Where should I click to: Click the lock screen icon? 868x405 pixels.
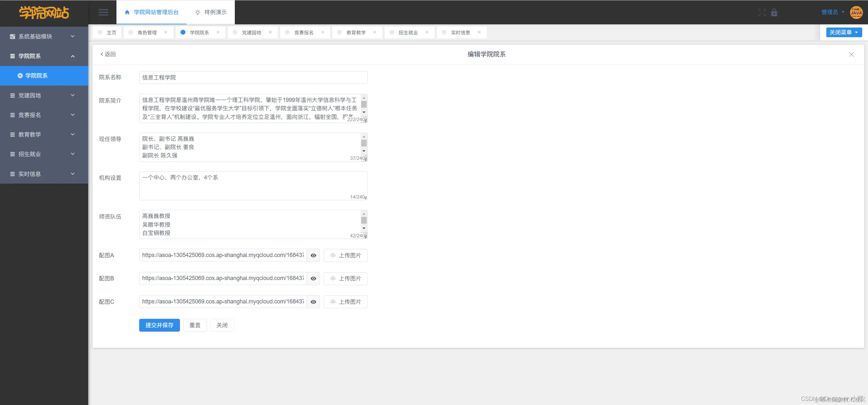(x=774, y=12)
